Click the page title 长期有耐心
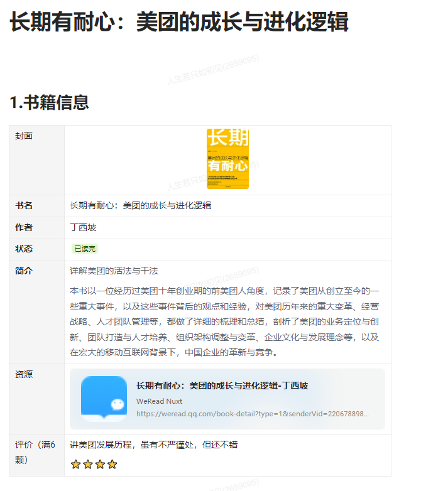The image size is (448, 491). click(x=179, y=21)
